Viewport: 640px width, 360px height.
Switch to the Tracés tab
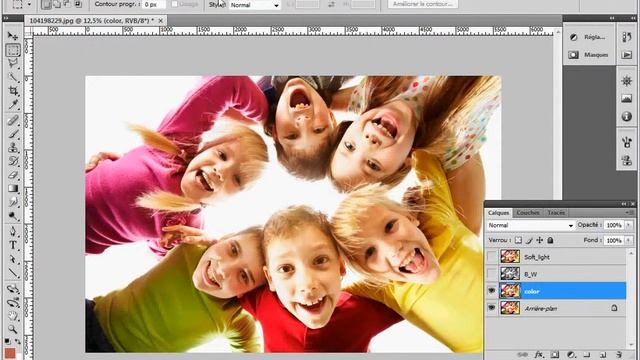click(x=556, y=213)
